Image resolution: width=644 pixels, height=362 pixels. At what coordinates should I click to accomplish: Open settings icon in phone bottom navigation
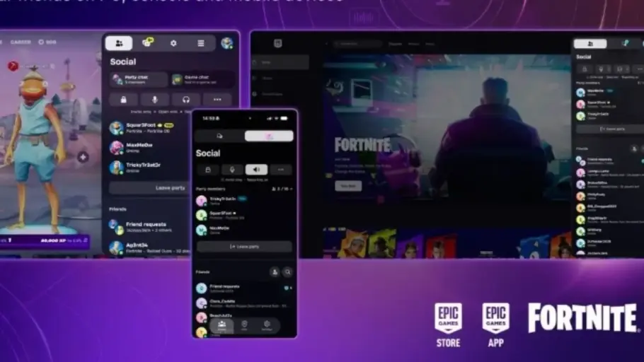(267, 325)
